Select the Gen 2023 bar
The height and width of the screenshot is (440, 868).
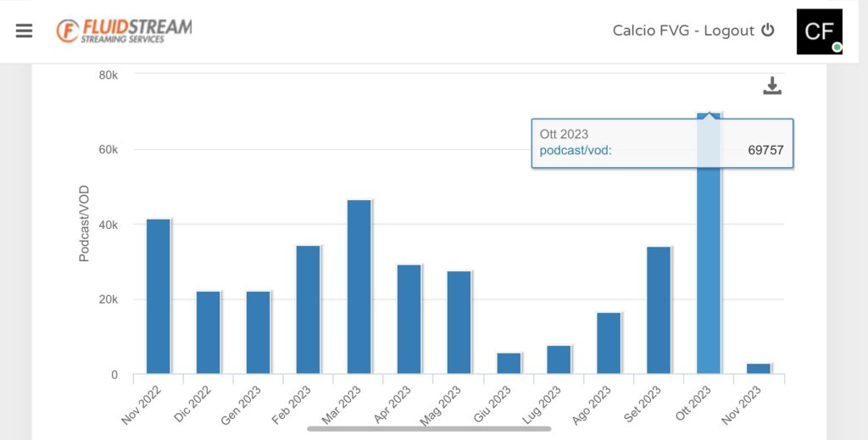[x=259, y=331]
